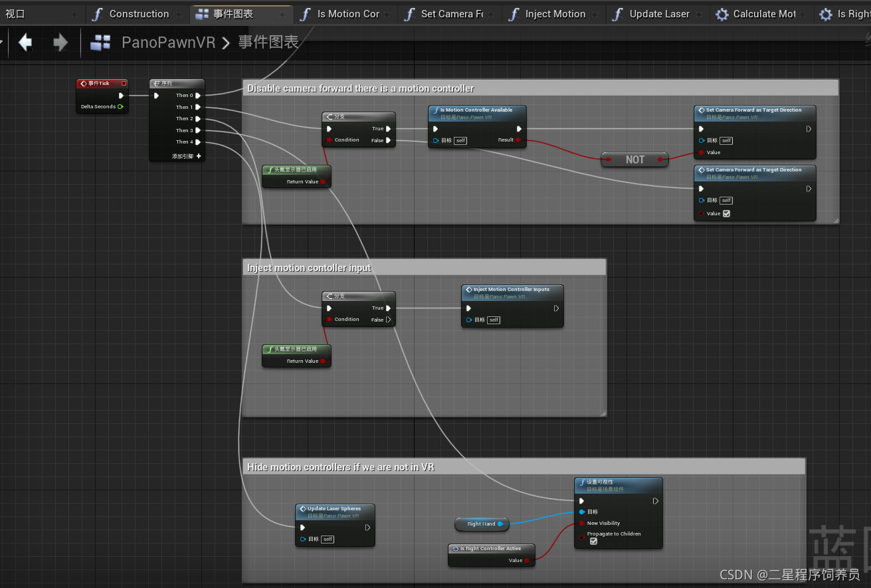Switch to the Update Laser tab
The width and height of the screenshot is (871, 588).
[x=658, y=14]
